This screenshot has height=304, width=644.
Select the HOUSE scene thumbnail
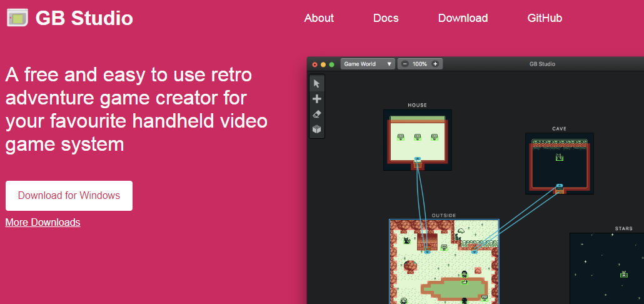[418, 140]
